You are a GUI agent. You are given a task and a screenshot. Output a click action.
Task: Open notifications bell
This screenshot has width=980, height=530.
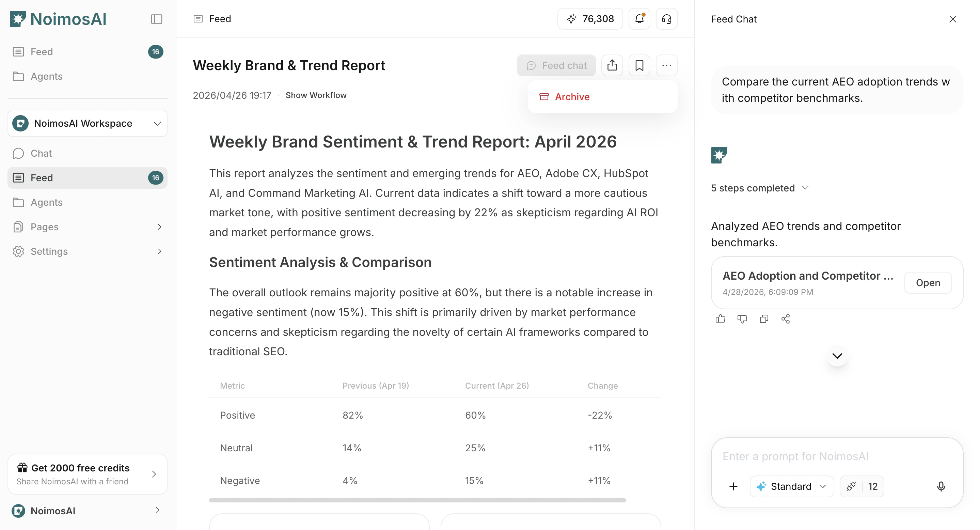[639, 19]
